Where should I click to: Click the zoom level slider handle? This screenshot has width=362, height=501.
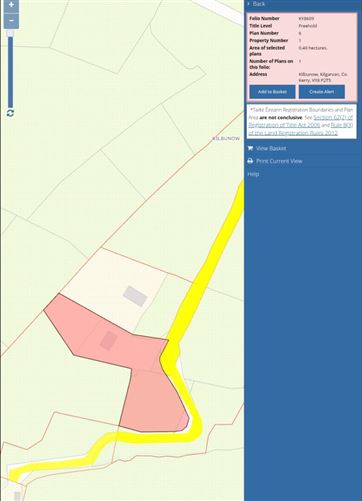tap(10, 33)
